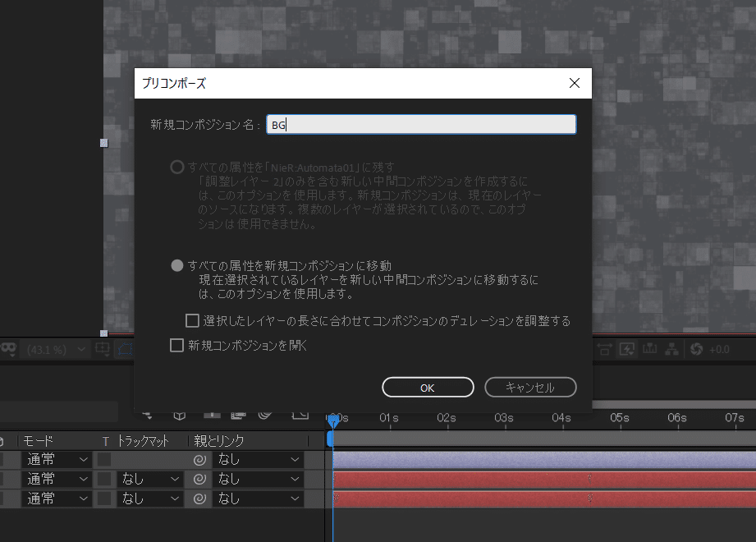756x542 pixels.
Task: Open the Graph Editor in the timeline
Action: [x=300, y=417]
